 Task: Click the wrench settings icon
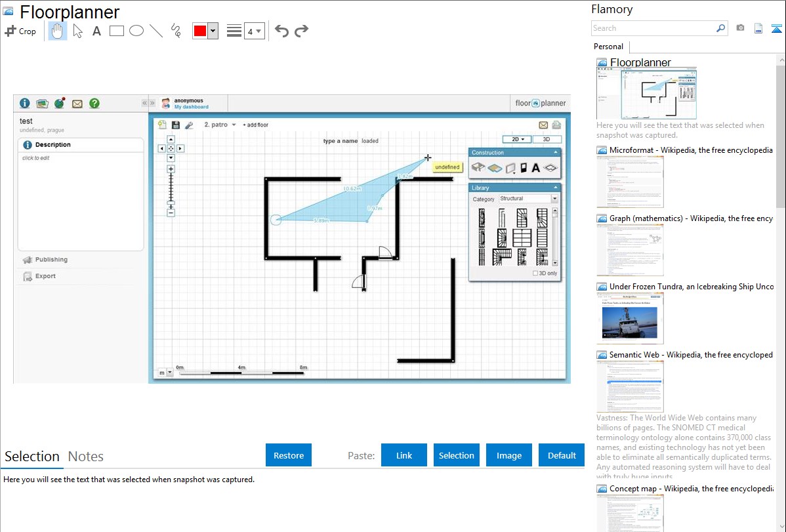pos(189,125)
